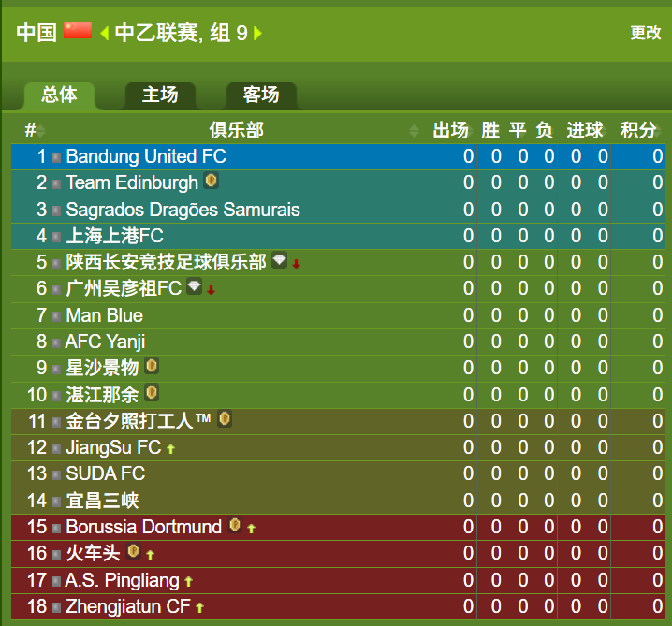Click the 更改 change link

pos(646,33)
